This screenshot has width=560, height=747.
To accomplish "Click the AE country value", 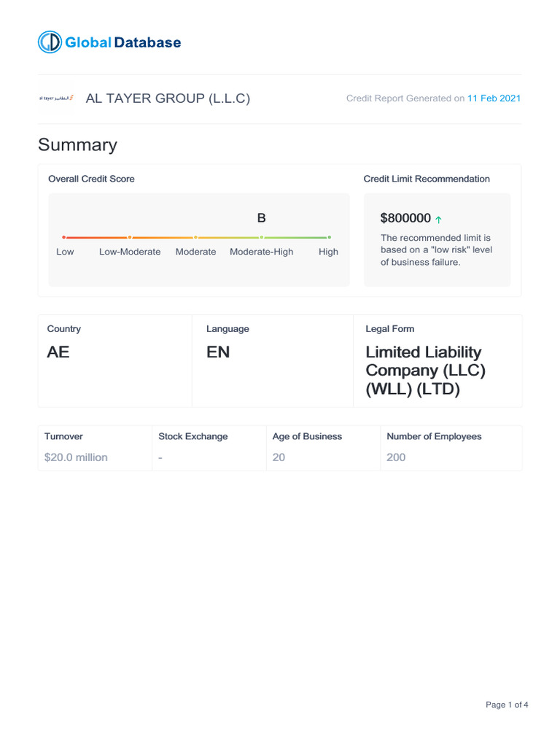I will 58,352.
